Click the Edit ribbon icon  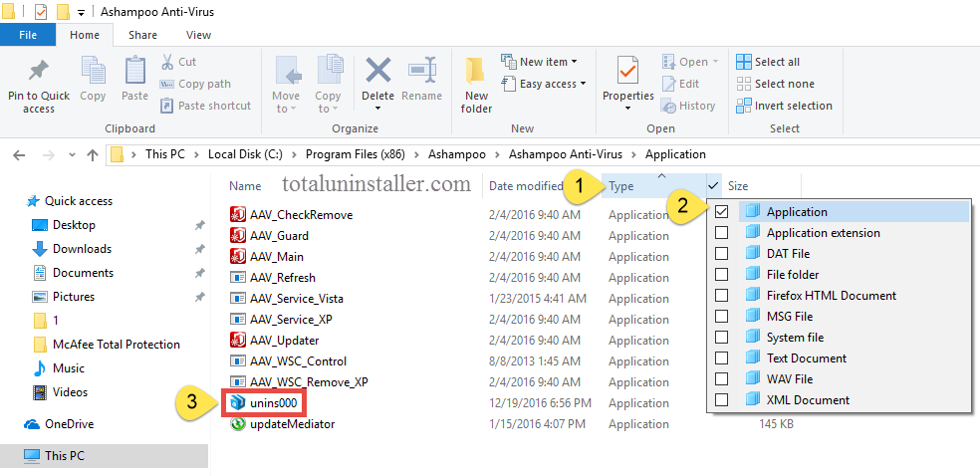(668, 84)
